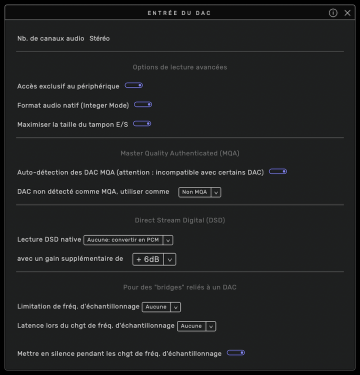
Task: Close the Entrée du DAC dialog
Action: pos(348,13)
